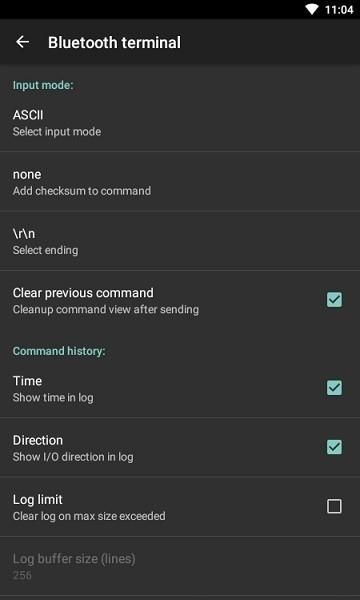This screenshot has width=360, height=600.
Task: Tap the back arrow icon
Action: tap(22, 42)
